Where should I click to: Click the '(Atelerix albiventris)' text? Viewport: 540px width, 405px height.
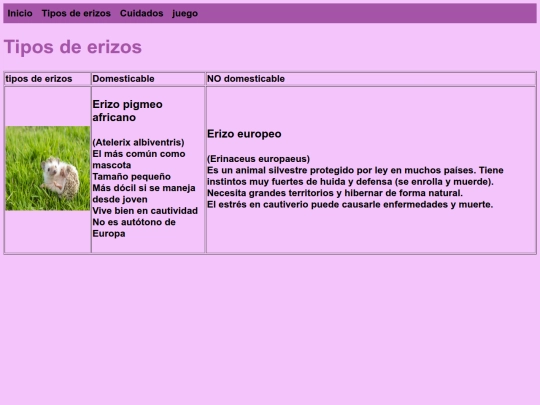[138, 142]
